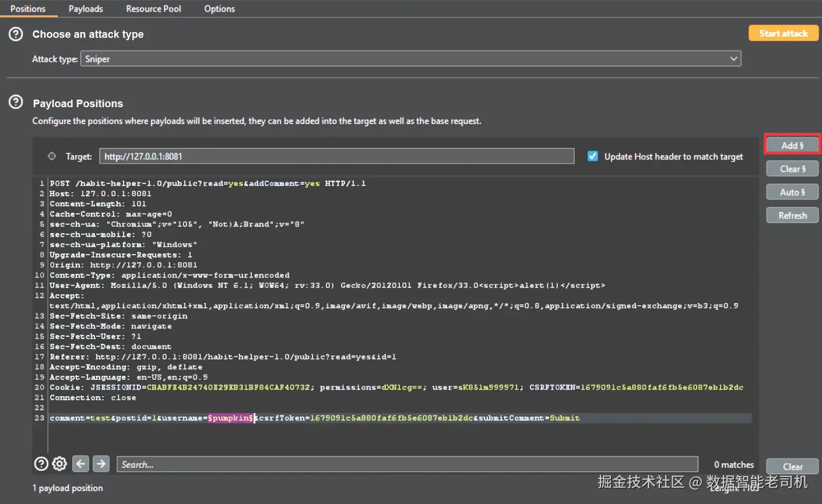Click the Origin header line
Screen dimensions: 822x504
click(x=124, y=265)
